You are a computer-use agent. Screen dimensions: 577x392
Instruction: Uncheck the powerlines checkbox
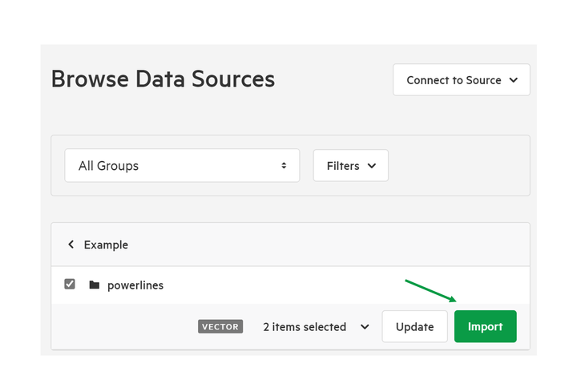point(70,284)
